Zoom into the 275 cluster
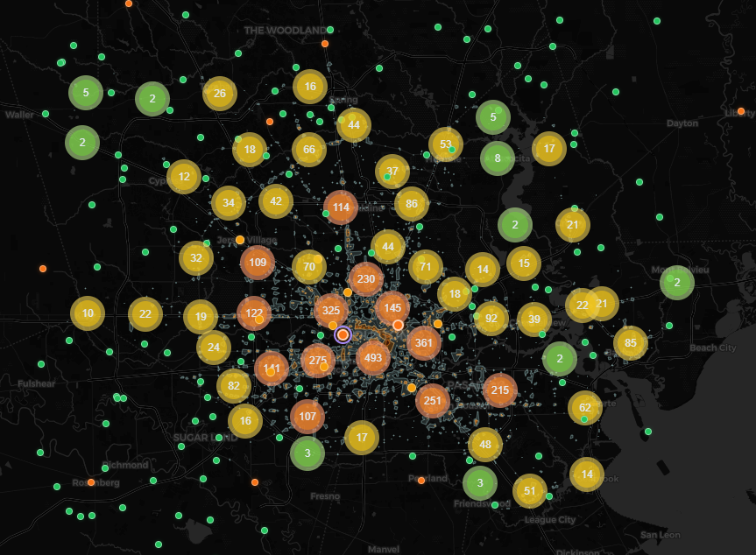This screenshot has height=555, width=756. [318, 361]
